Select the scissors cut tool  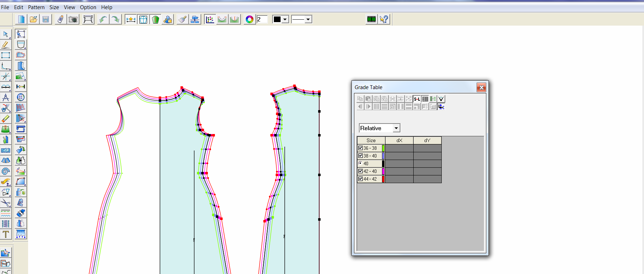(x=6, y=203)
